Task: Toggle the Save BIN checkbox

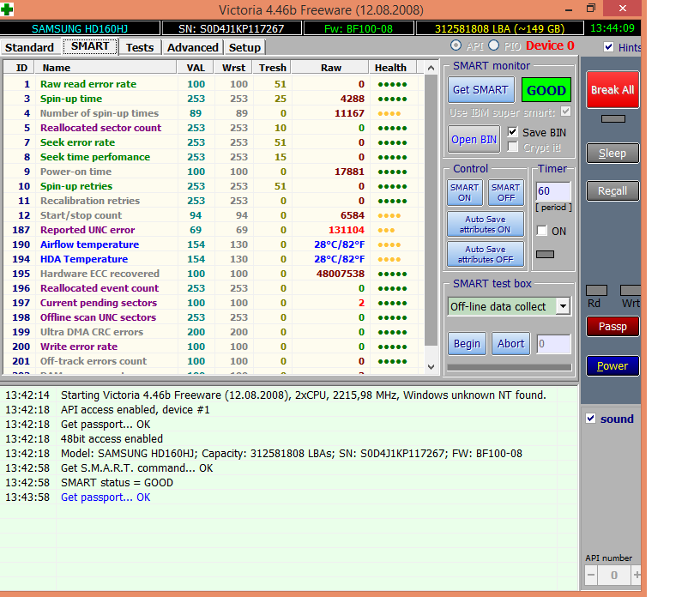Action: coord(513,132)
